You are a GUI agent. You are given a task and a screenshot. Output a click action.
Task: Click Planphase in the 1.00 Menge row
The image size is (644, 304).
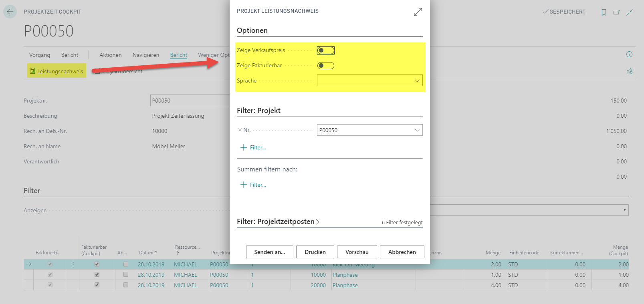coord(345,275)
